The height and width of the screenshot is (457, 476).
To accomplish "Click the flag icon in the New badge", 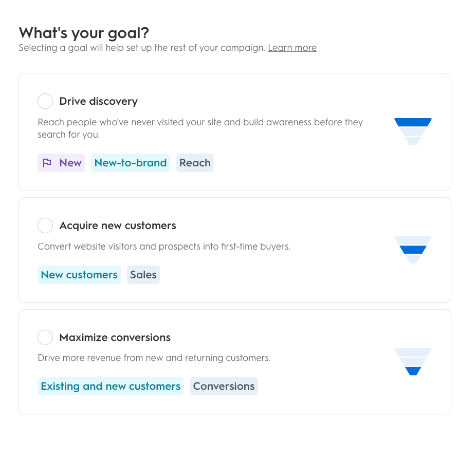I will pos(47,163).
